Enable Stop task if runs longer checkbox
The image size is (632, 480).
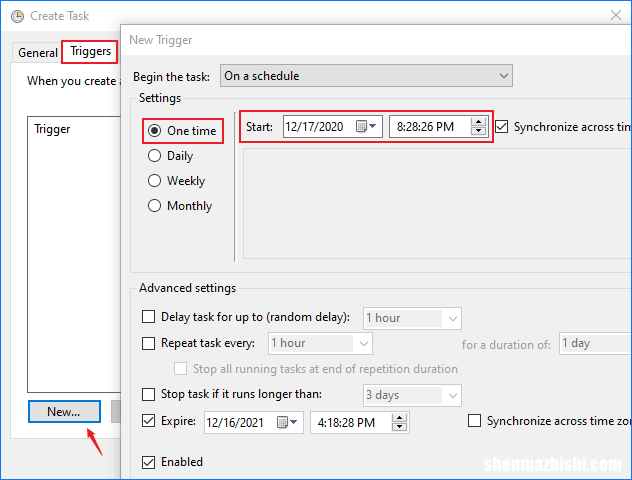click(x=148, y=394)
